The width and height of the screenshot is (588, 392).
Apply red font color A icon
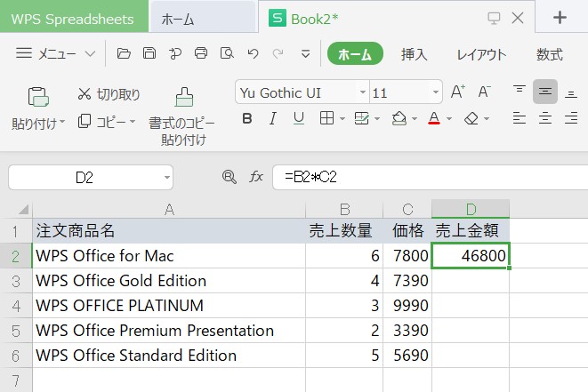coord(434,118)
